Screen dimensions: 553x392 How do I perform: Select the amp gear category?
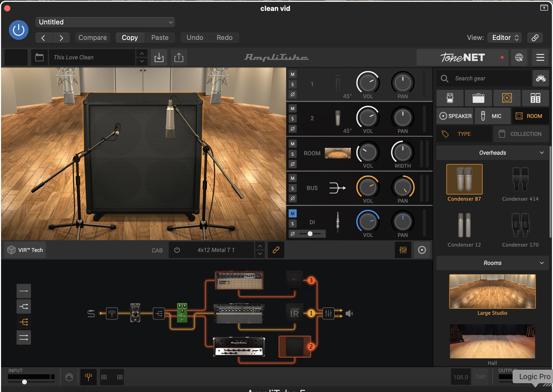click(x=478, y=98)
